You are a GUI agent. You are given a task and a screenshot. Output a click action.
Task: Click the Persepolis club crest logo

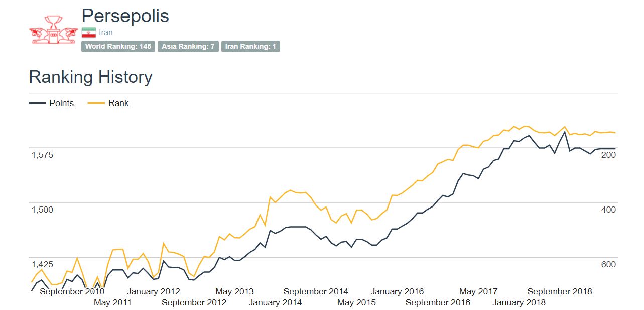pyautogui.click(x=54, y=30)
